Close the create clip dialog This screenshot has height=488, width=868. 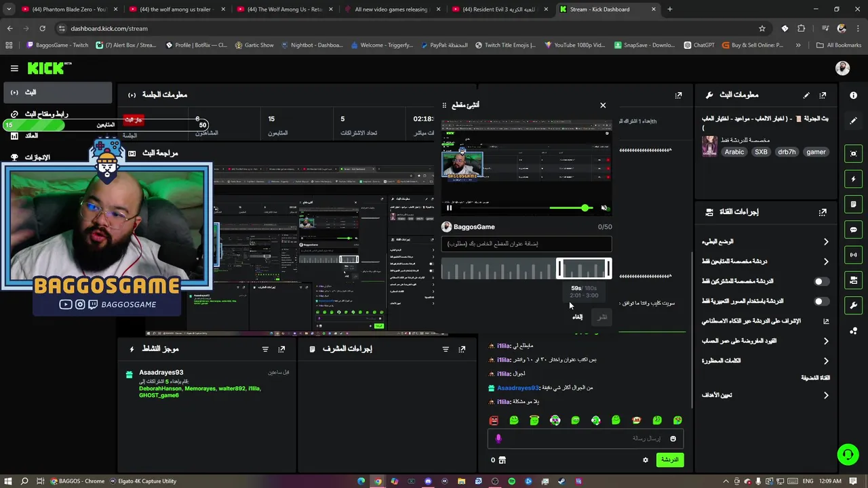603,105
